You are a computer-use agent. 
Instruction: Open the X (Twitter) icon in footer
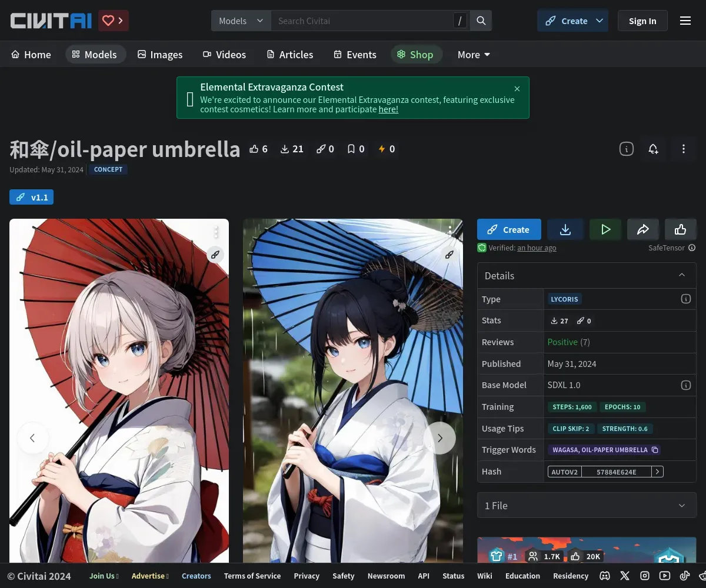coord(625,576)
